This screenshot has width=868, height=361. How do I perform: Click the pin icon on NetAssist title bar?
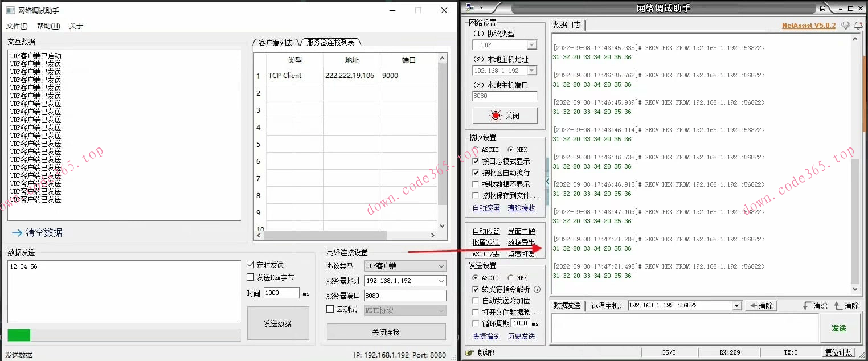pyautogui.click(x=822, y=8)
